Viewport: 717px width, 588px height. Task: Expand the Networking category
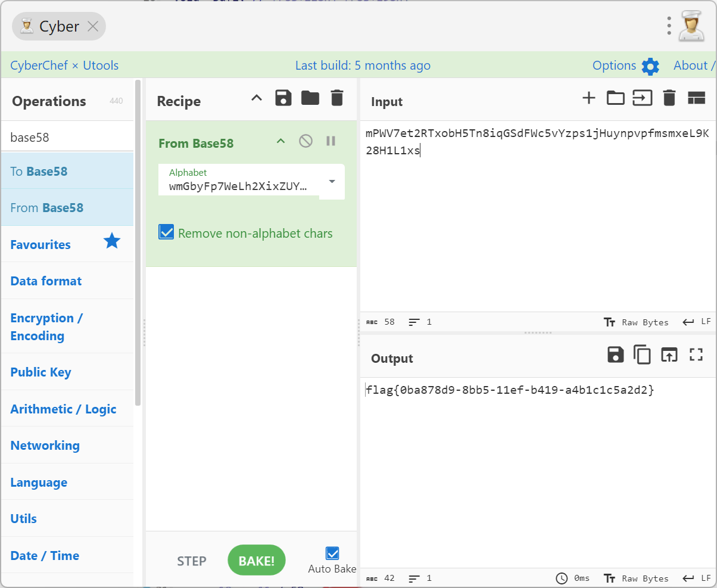tap(67, 445)
